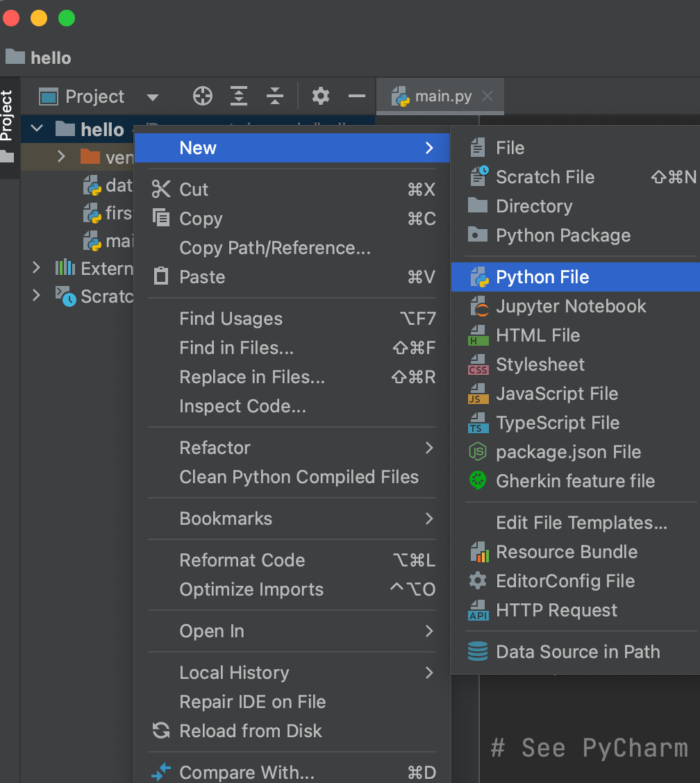Image resolution: width=700 pixels, height=783 pixels.
Task: Open Edit File Templates dialog
Action: (x=576, y=523)
